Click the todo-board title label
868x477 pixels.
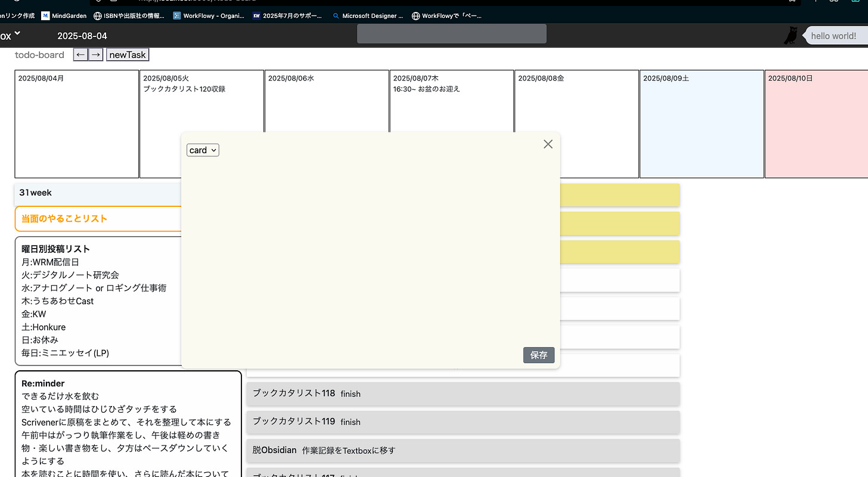pos(39,55)
